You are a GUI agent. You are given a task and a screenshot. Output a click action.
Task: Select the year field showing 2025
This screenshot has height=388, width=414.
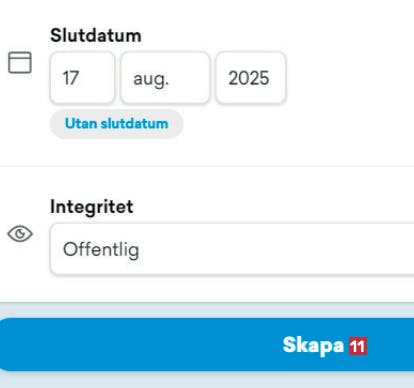click(x=251, y=78)
